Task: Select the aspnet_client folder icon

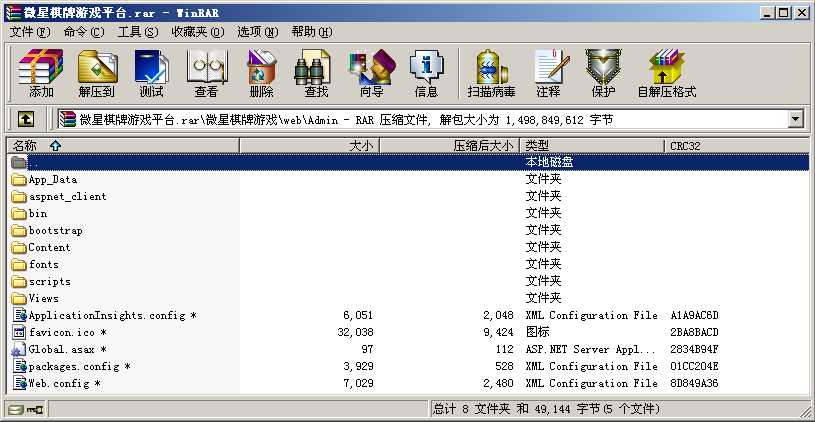Action: (x=19, y=197)
